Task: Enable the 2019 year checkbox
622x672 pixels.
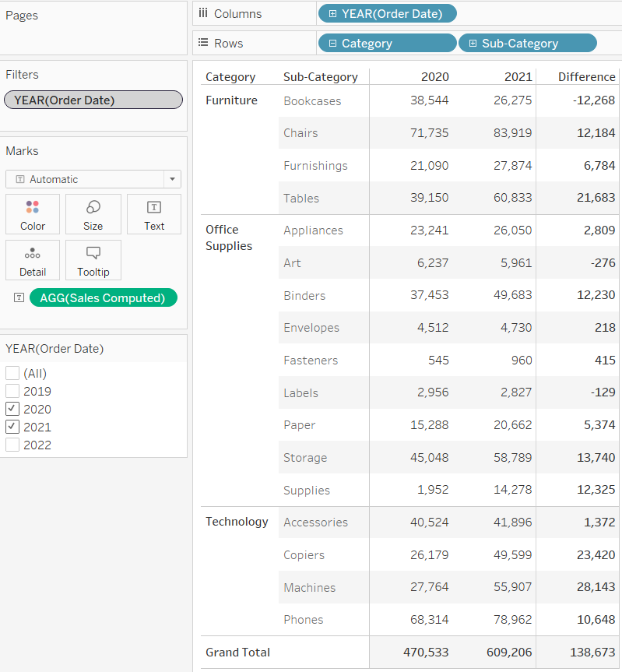Action: (x=12, y=391)
